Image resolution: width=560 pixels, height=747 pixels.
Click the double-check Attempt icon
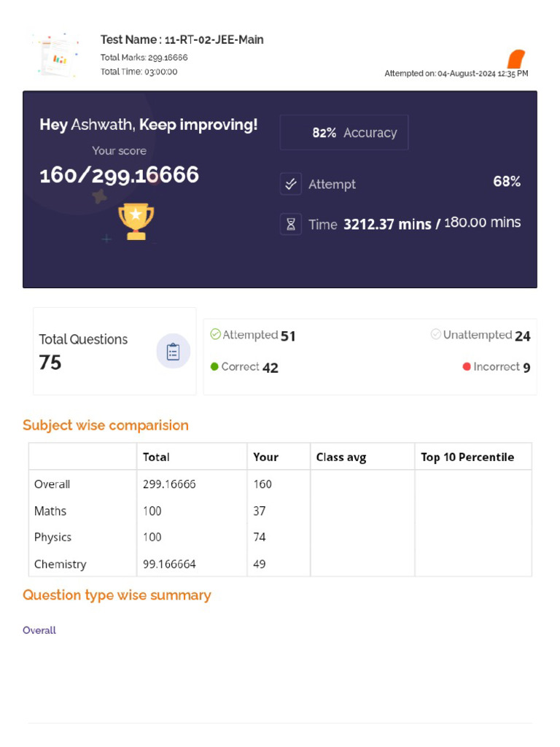[x=290, y=184]
